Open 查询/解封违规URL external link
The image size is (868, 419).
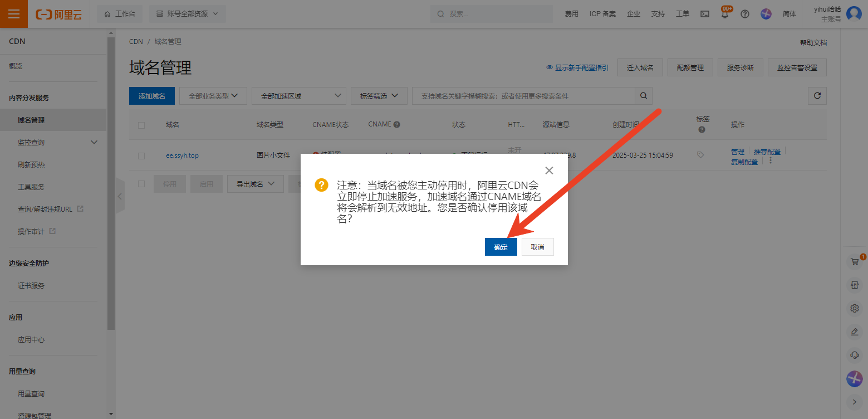[x=50, y=209]
